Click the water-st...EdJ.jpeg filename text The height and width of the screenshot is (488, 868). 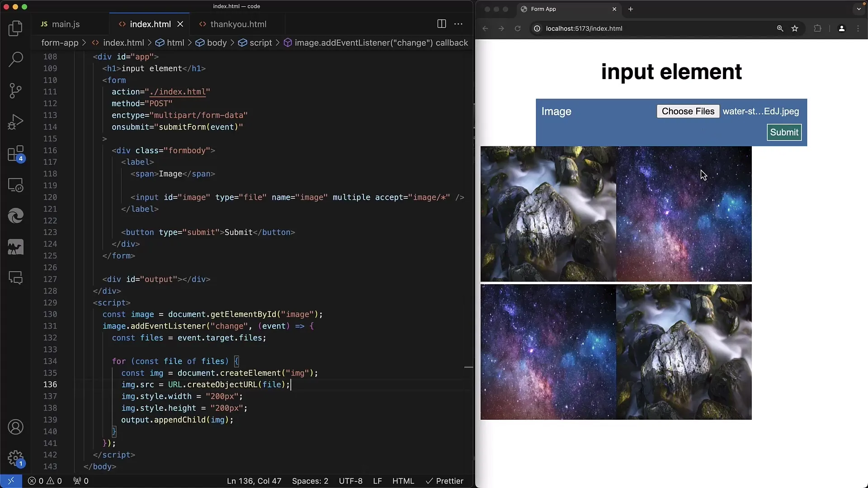pyautogui.click(x=761, y=112)
